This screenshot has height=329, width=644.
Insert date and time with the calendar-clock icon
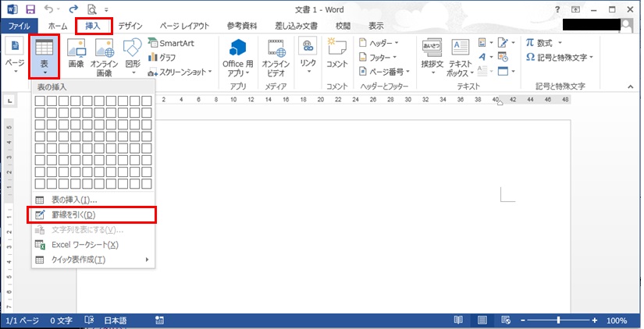(503, 57)
